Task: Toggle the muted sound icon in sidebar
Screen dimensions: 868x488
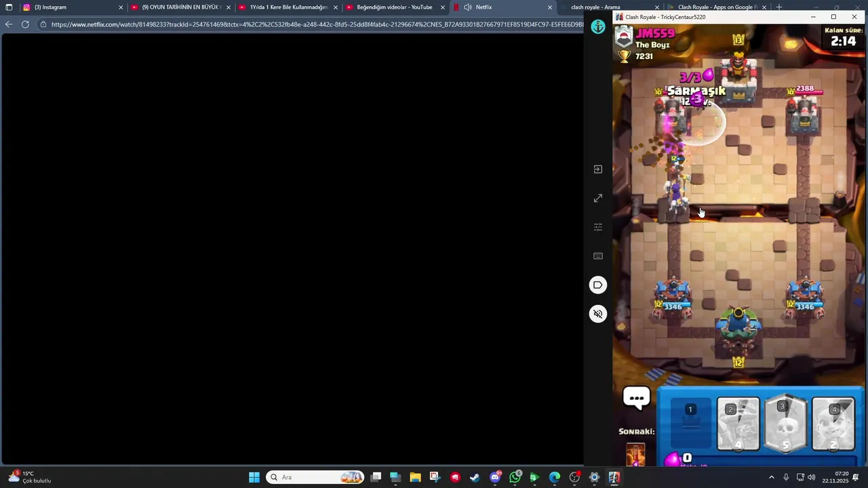Action: pos(598,314)
